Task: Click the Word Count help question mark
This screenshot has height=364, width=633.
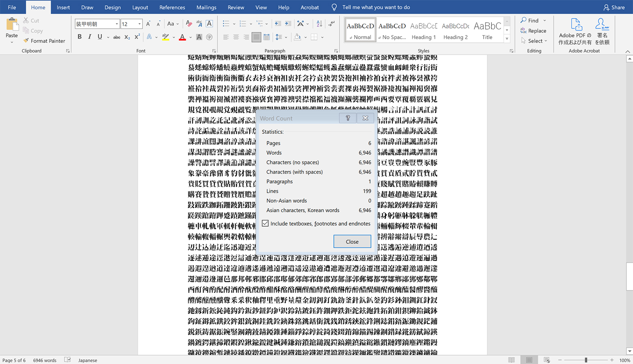Action: 348,118
